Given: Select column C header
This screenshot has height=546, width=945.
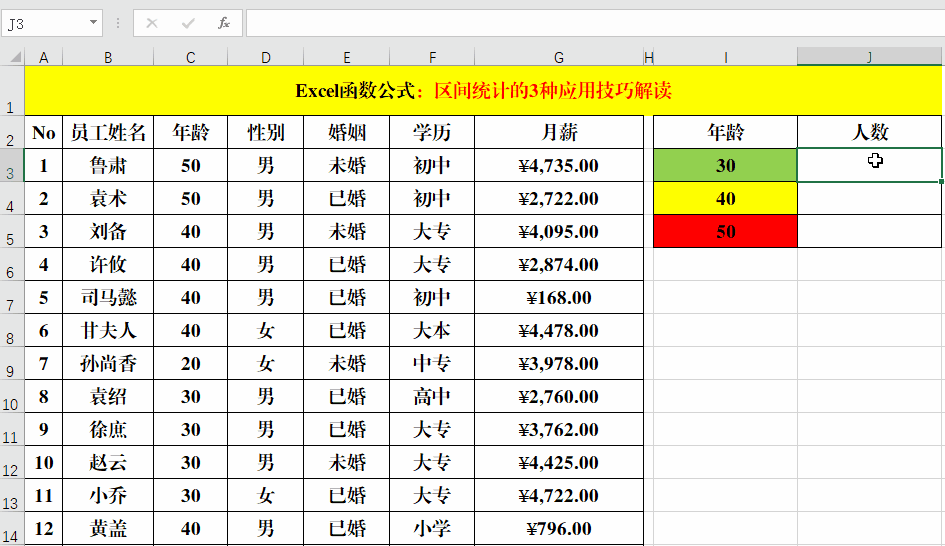Looking at the screenshot, I should click(190, 57).
